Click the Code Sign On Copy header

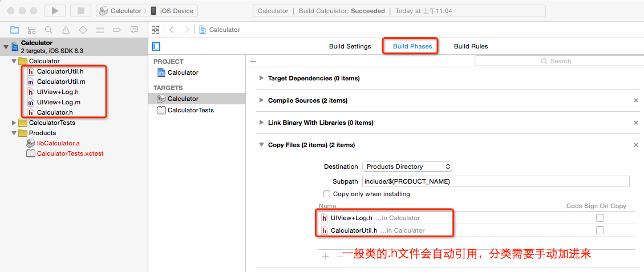[x=596, y=206]
